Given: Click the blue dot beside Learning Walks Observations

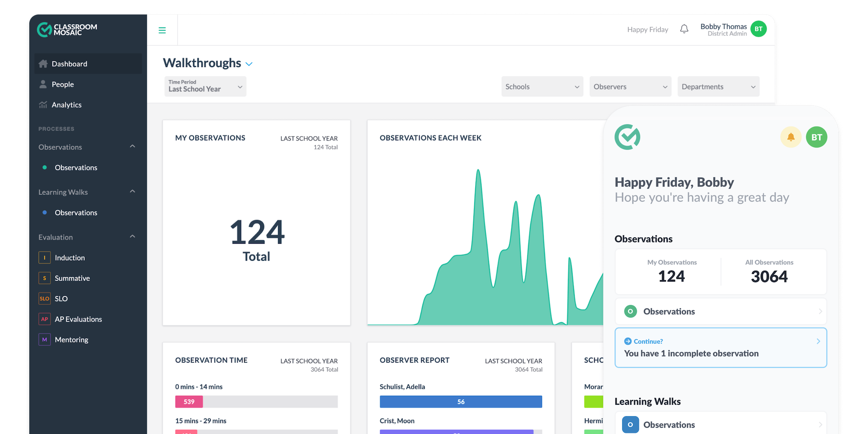Looking at the screenshot, I should [45, 212].
